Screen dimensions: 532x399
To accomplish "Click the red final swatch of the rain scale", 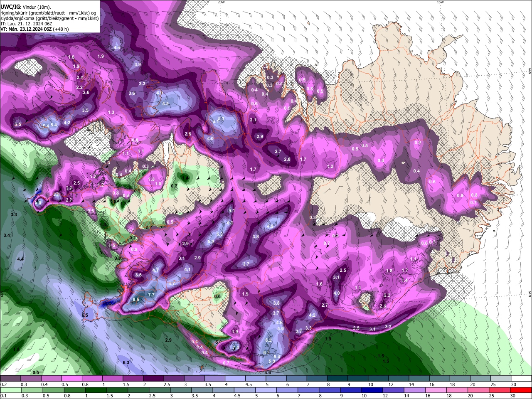I will click(x=521, y=390).
